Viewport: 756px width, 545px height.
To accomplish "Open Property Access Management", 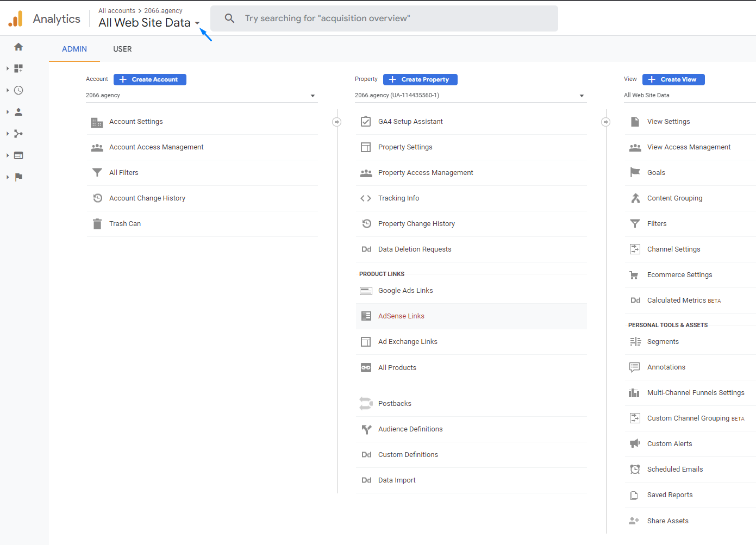I will [471, 173].
